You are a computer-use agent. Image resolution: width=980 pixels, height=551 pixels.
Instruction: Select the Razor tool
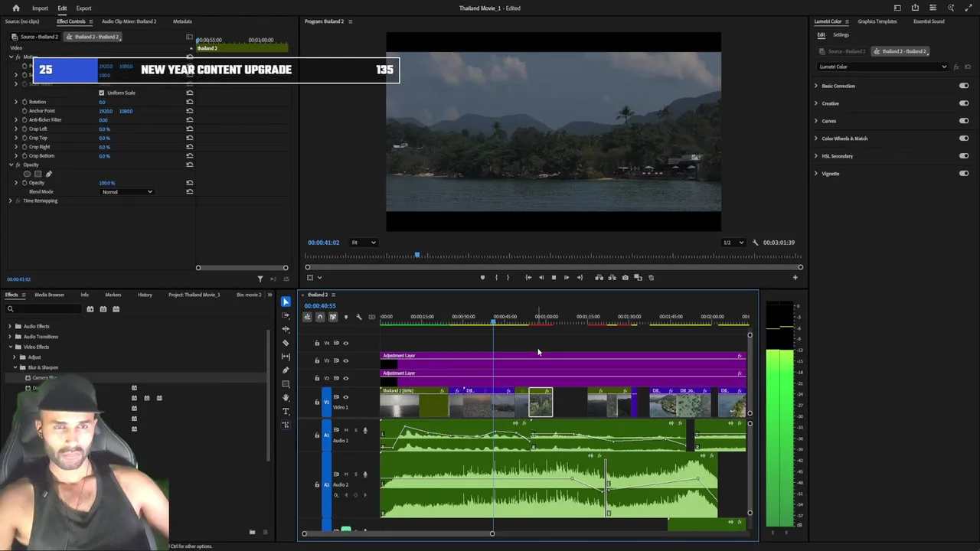click(x=286, y=343)
